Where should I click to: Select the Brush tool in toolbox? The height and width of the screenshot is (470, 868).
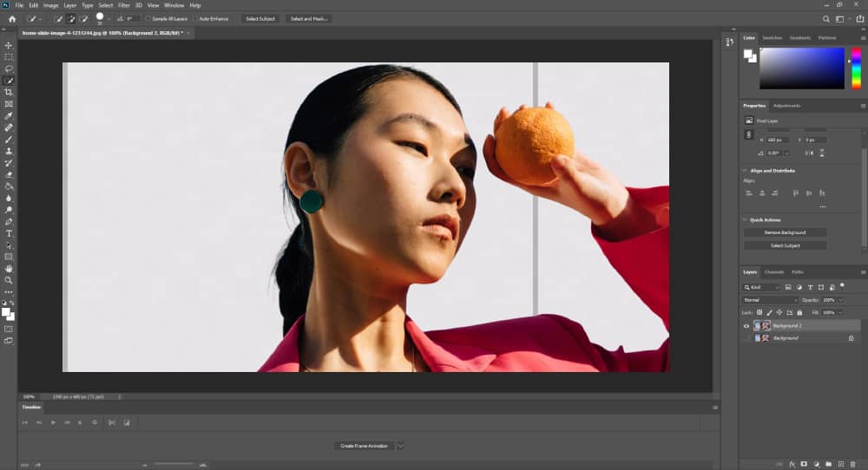tap(9, 140)
